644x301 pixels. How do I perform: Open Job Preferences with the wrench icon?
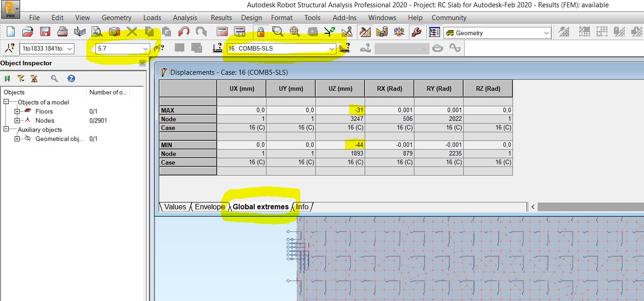tap(416, 32)
